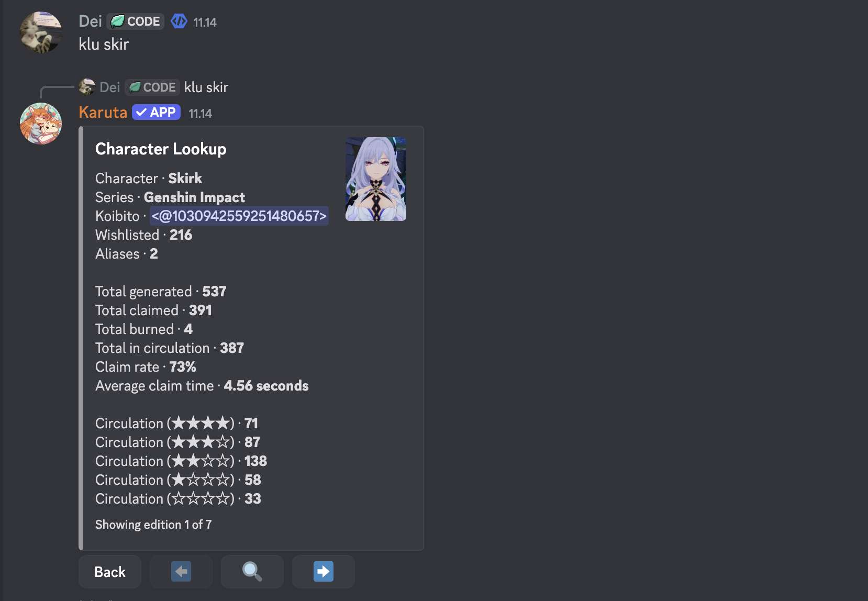The image size is (868, 601).
Task: Click the CODE tag in reply preview
Action: (152, 87)
